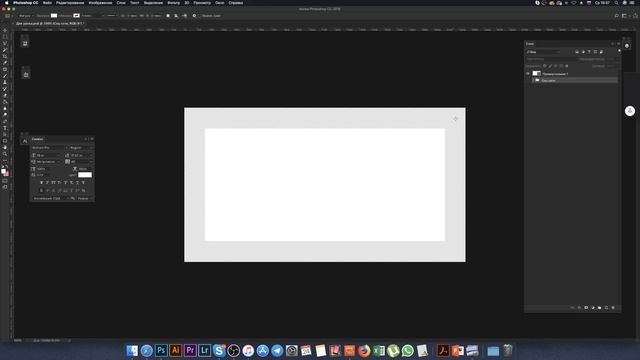Toggle the all caps character style

tap(53, 182)
